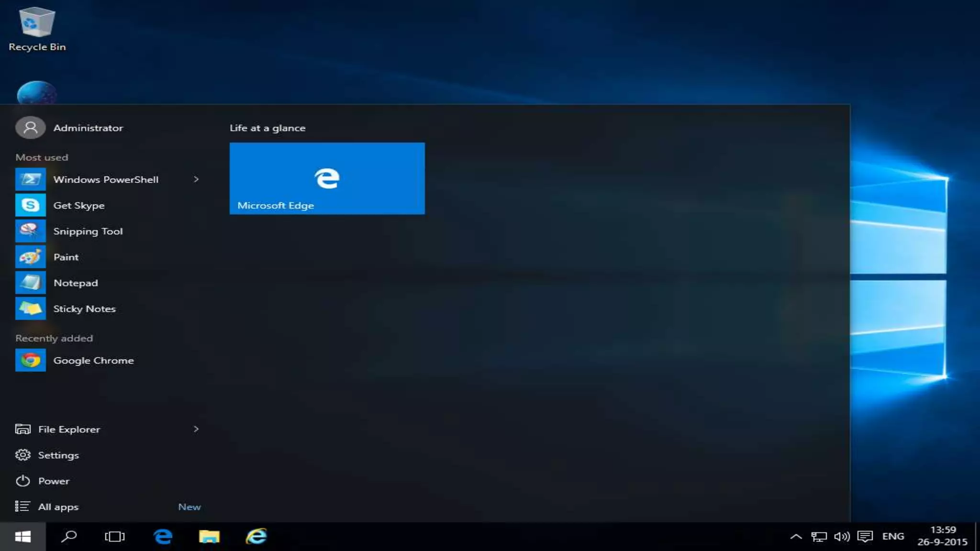Click the Windows Start button on the taskbar

(22, 537)
